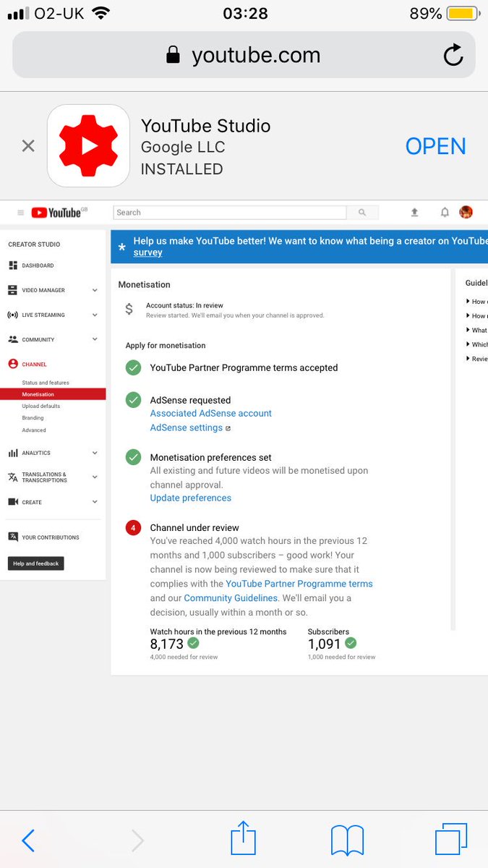Open Advanced channel settings

(34, 430)
